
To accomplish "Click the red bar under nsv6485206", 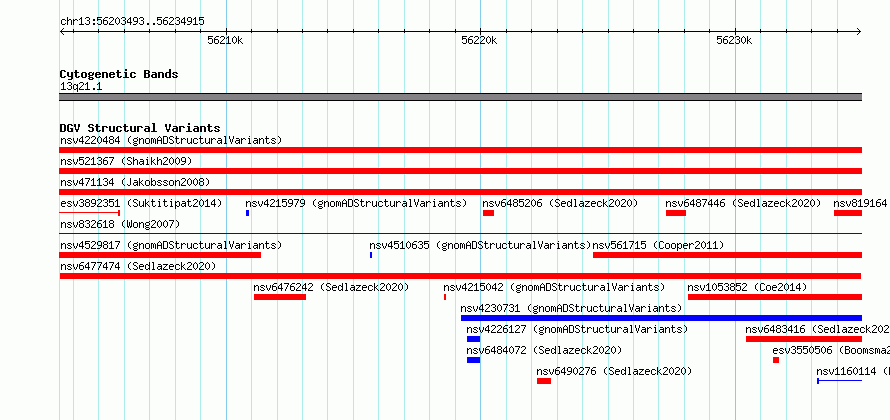I will click(488, 213).
